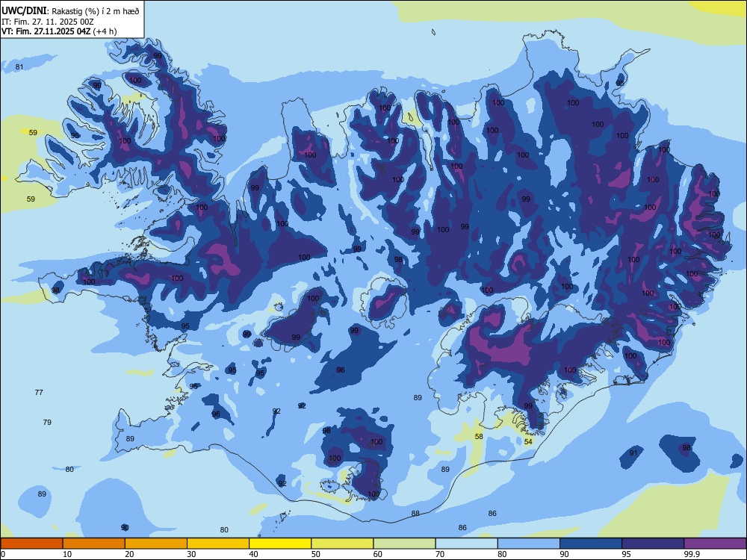Click the '20' legend tick label
The height and width of the screenshot is (560, 747).
point(129,554)
